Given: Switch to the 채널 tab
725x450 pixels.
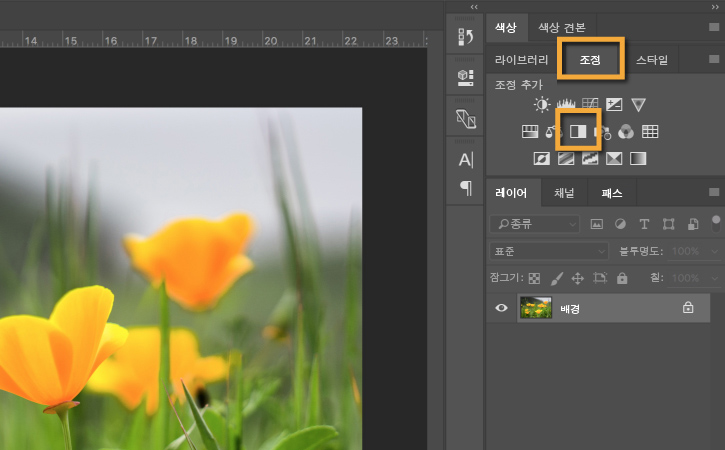Looking at the screenshot, I should [564, 193].
